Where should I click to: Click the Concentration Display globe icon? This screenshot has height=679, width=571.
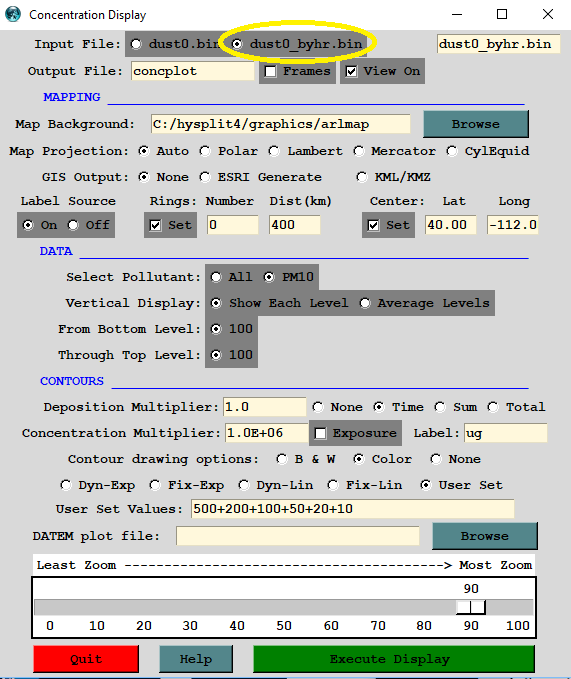pos(13,14)
